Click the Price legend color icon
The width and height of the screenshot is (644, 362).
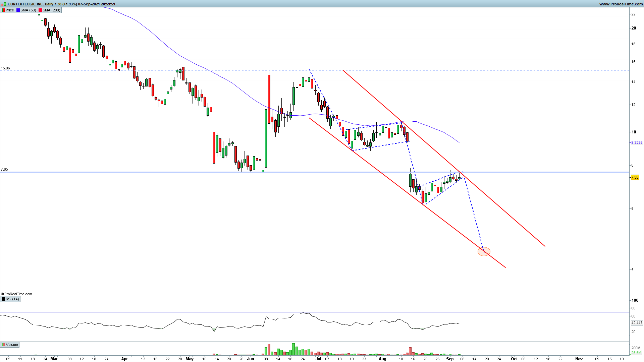click(x=3, y=10)
